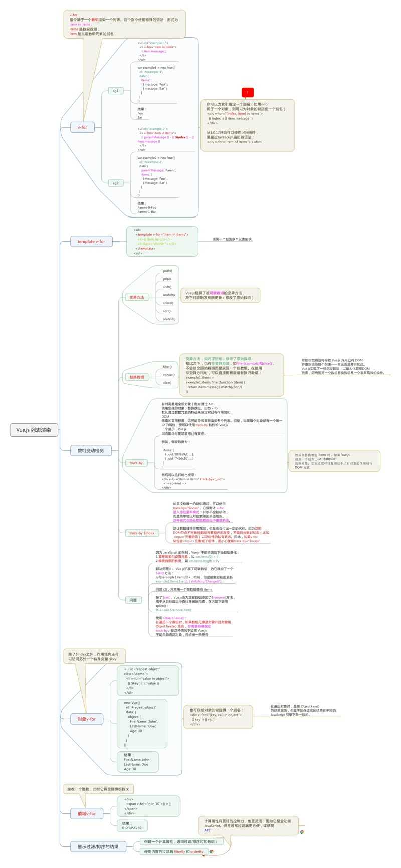The image size is (401, 868).
Task: Click the 渲染一个包含多个元素的块 label
Action: tap(232, 239)
